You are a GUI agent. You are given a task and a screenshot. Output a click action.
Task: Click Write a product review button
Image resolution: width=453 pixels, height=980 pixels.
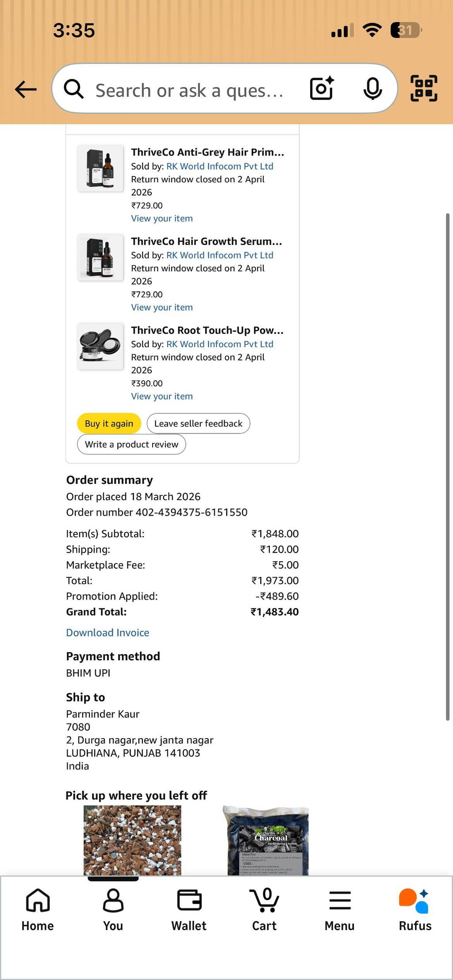131,444
